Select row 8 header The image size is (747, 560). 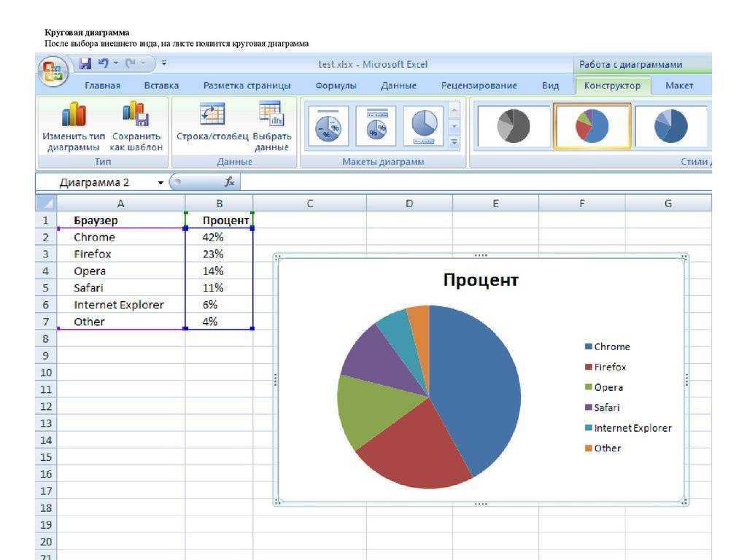point(46,338)
